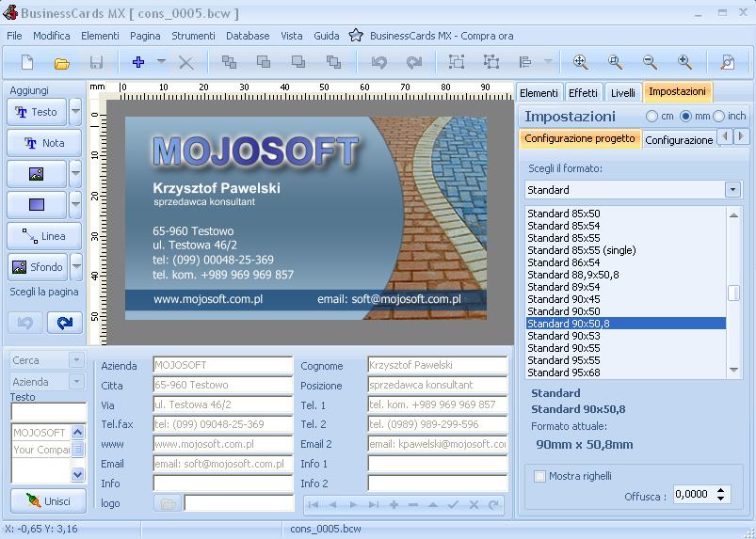Switch to the Effetti tab
This screenshot has width=756, height=539.
[583, 93]
